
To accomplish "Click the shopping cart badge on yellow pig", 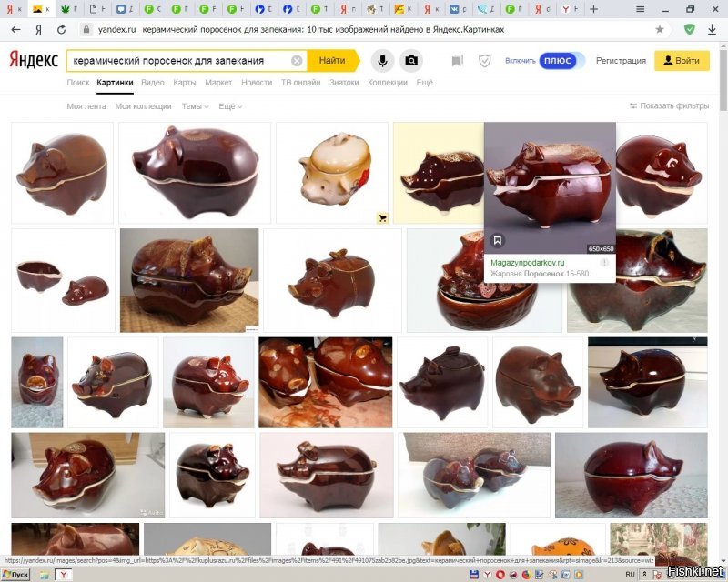I will coord(382,217).
